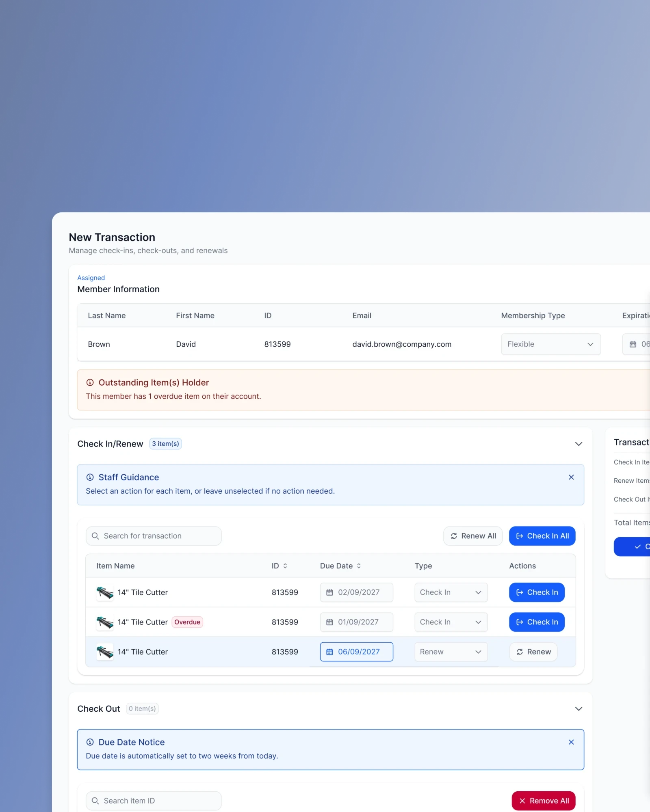Image resolution: width=650 pixels, height=812 pixels.
Task: Open due date picker showing 02/09/2027
Action: point(357,592)
